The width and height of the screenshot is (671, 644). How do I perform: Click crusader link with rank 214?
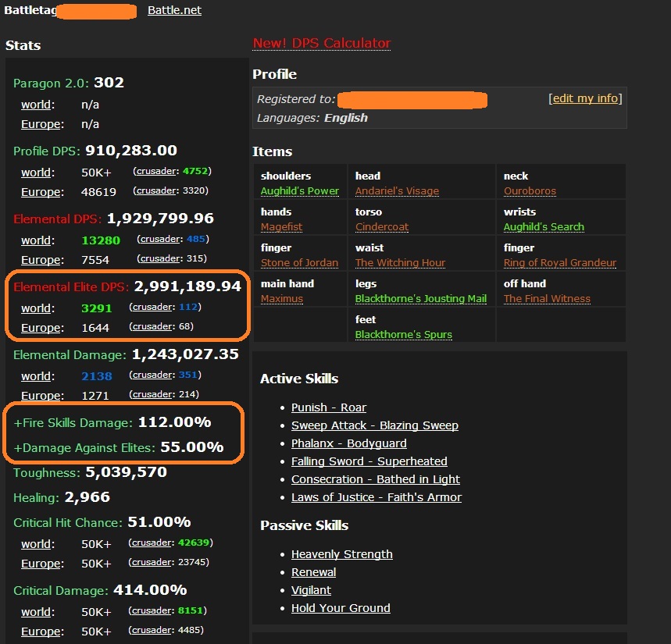point(152,395)
